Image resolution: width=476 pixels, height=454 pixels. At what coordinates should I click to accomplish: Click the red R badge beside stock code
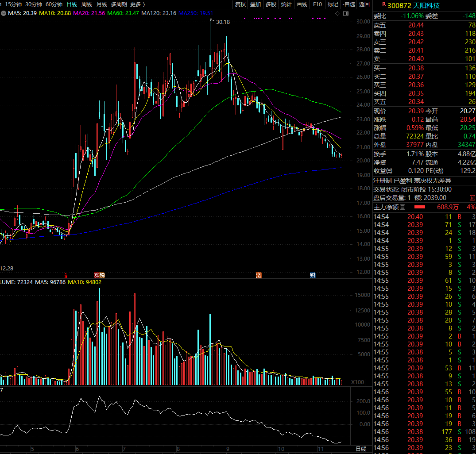[384, 4]
